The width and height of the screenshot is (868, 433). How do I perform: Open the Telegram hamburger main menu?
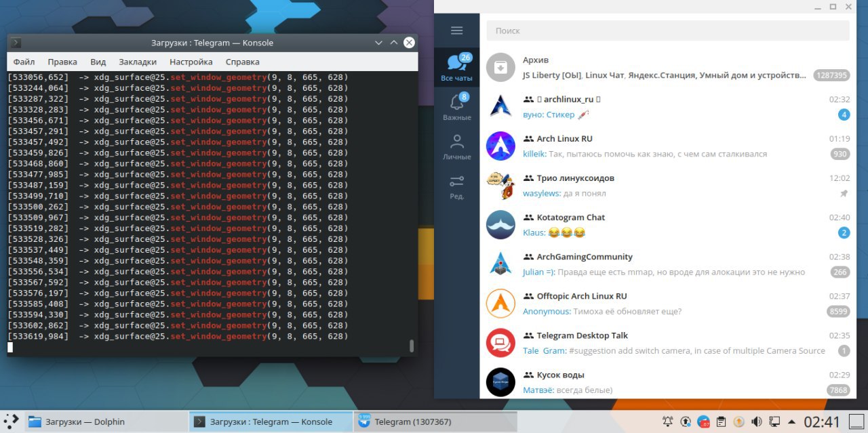[456, 30]
